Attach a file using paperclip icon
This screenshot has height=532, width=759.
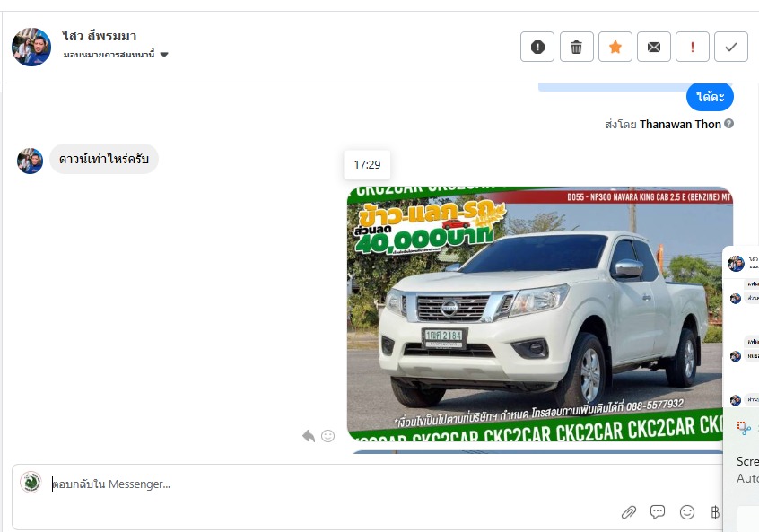(x=629, y=512)
